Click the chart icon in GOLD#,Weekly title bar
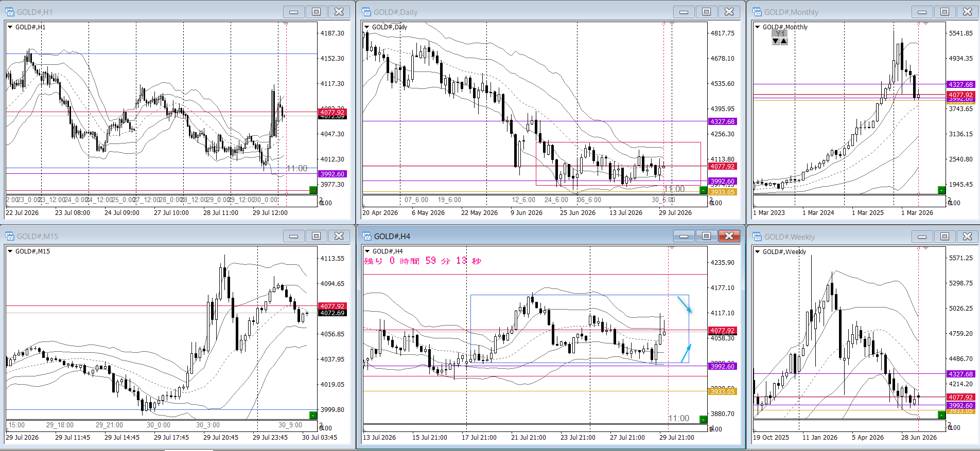 [x=758, y=237]
